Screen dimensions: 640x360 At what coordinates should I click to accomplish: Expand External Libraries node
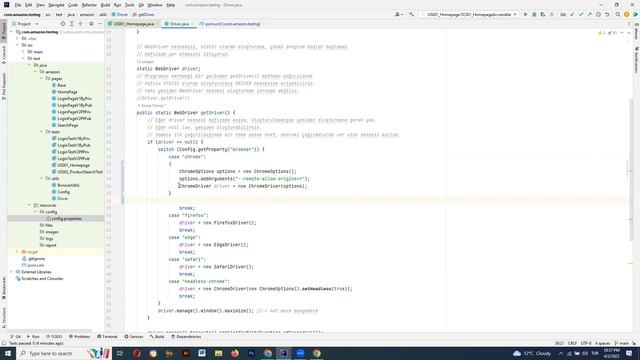(x=11, y=272)
